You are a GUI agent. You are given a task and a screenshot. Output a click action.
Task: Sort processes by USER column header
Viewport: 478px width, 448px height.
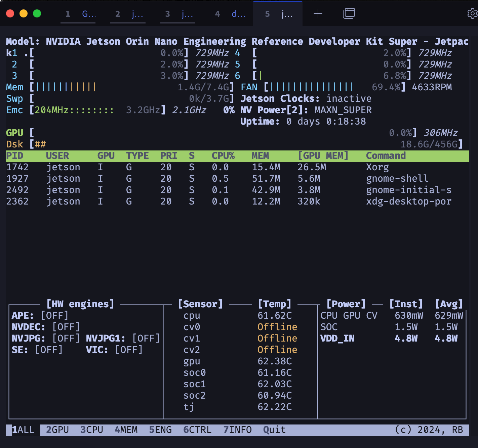pos(57,156)
